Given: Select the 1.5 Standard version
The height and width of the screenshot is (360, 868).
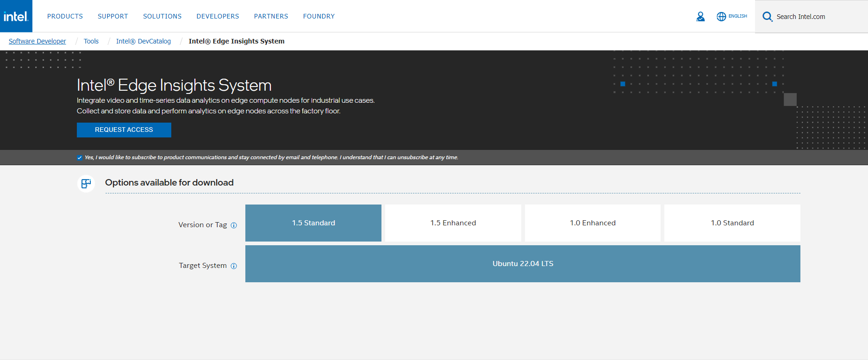Looking at the screenshot, I should coord(313,223).
